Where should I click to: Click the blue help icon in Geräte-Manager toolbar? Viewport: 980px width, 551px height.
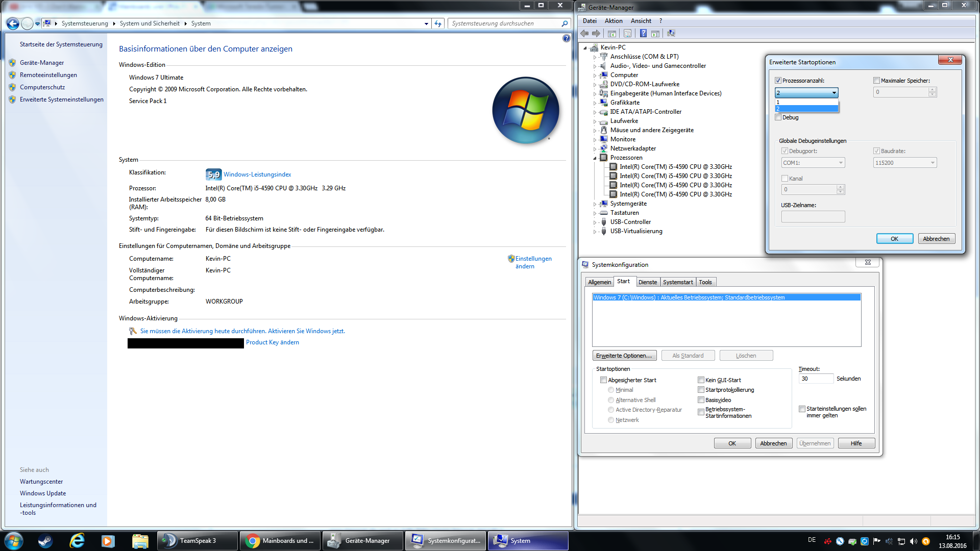point(643,33)
